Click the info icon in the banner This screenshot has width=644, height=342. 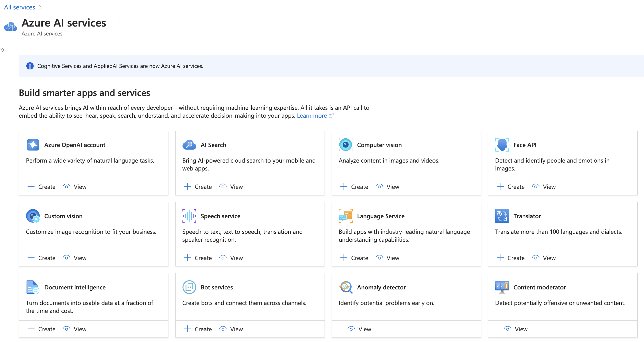pos(30,66)
